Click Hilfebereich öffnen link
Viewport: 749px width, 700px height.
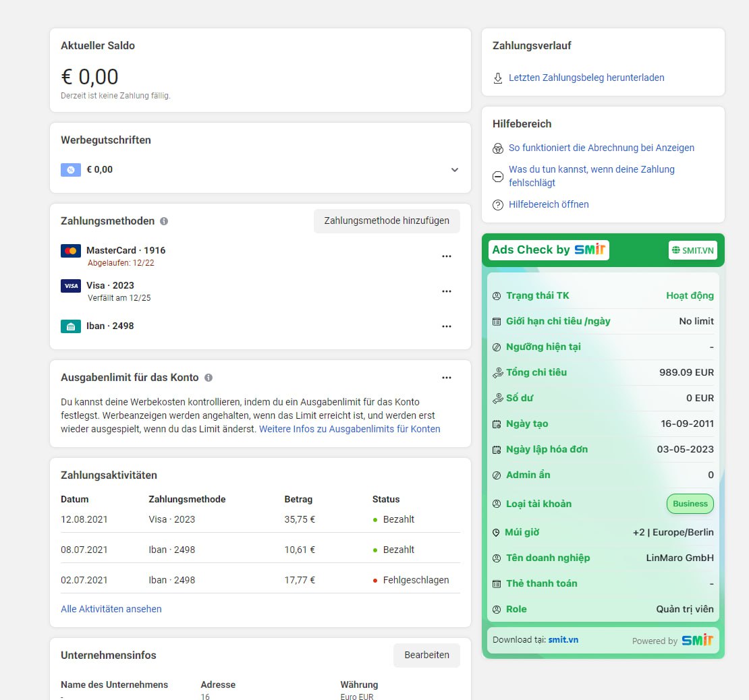tap(549, 204)
